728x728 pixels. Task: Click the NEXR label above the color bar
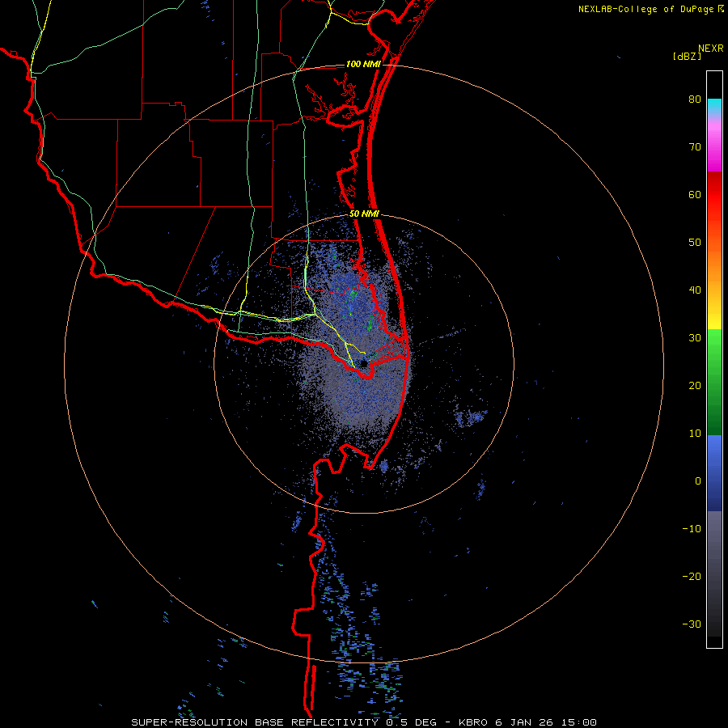(x=710, y=49)
